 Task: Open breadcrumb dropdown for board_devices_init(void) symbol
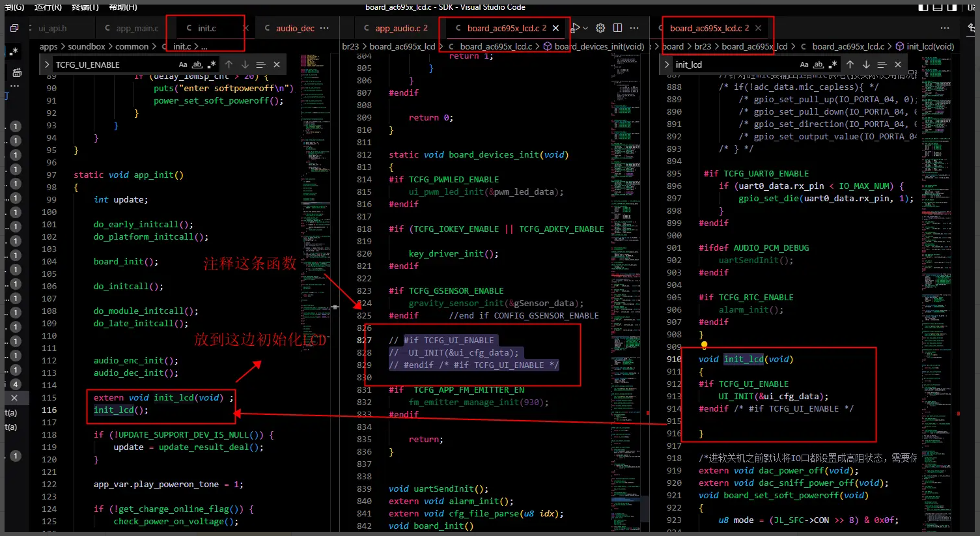pos(593,46)
